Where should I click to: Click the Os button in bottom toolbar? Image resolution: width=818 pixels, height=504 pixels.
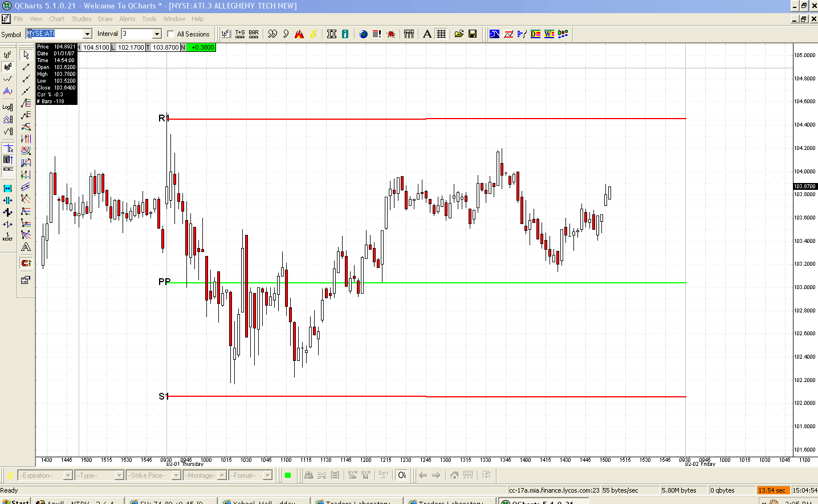pos(402,475)
